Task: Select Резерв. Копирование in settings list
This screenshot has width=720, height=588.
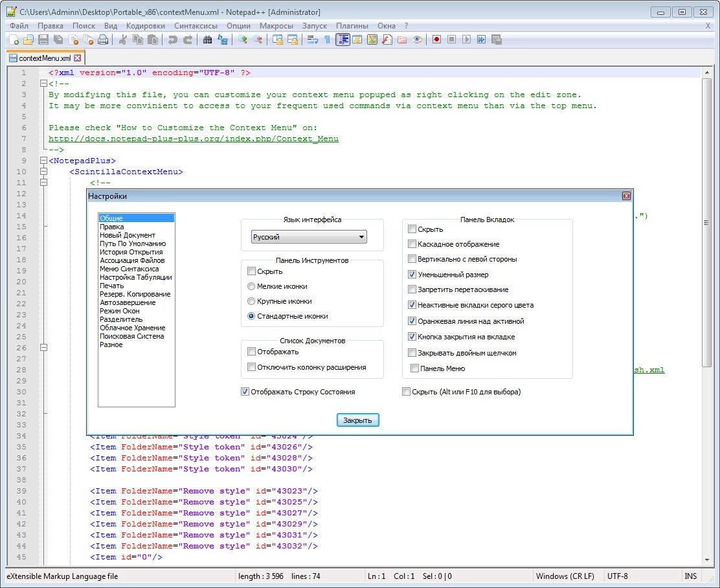Action: 135,294
